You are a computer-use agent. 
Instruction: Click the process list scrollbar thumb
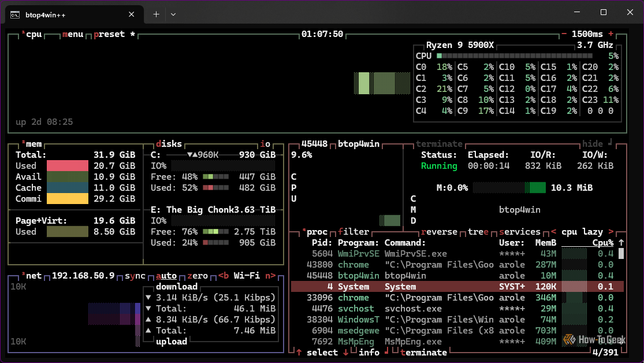point(621,254)
